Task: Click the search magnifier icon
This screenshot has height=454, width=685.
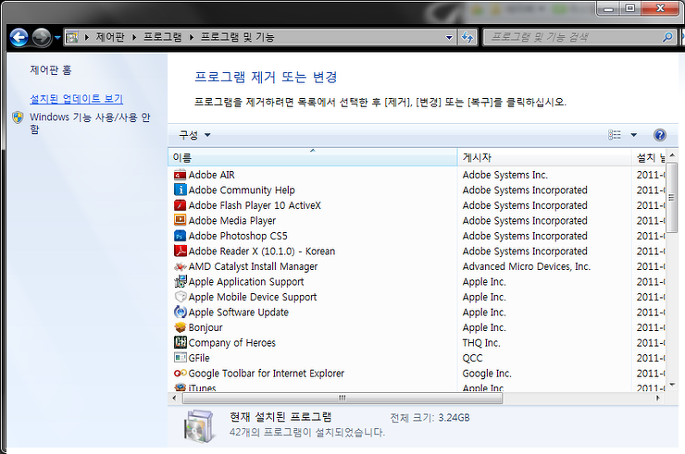Action: (x=667, y=38)
